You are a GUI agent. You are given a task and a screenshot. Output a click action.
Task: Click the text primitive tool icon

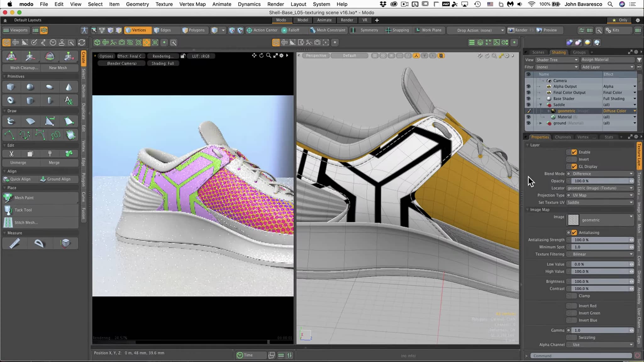(x=69, y=101)
